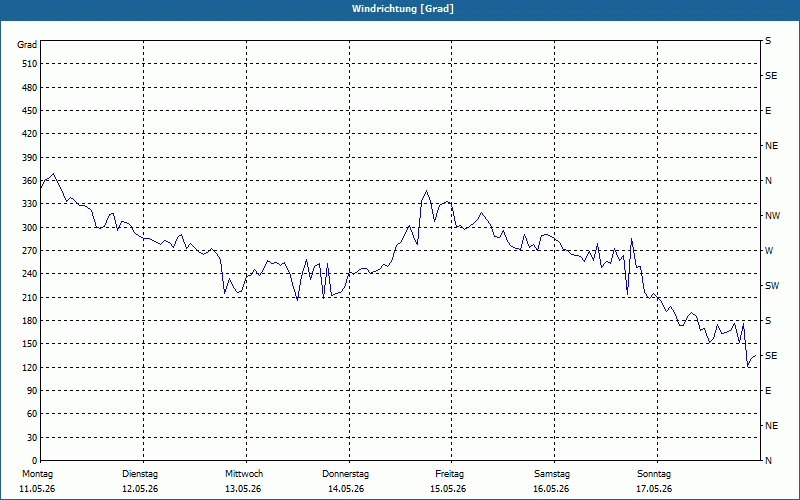Click the 360 y-axis value

point(30,181)
